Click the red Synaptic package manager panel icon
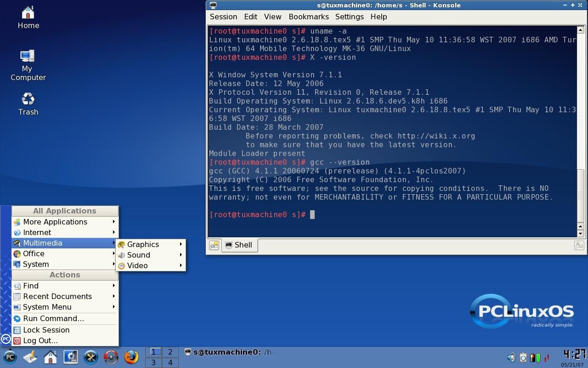This screenshot has width=588, height=368. [x=111, y=357]
